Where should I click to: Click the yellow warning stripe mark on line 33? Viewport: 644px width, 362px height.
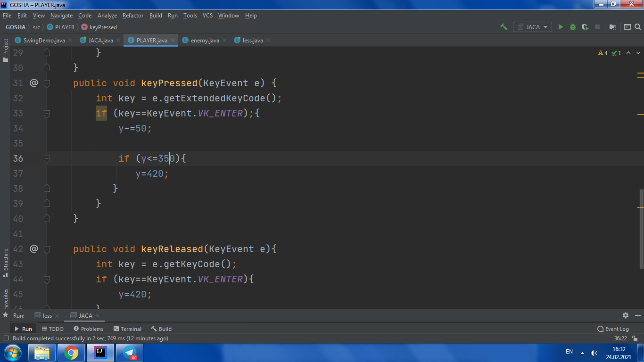click(640, 115)
